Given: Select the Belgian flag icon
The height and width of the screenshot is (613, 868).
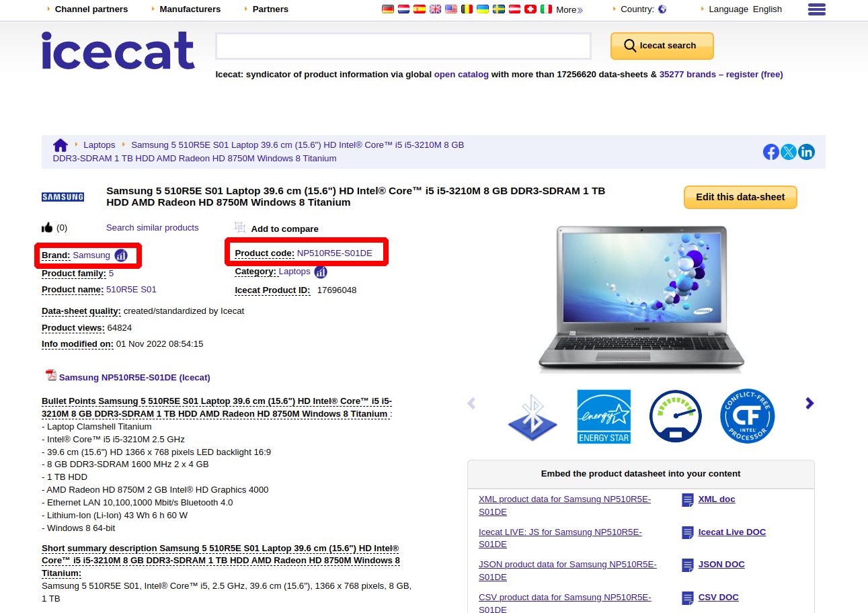Looking at the screenshot, I should [x=467, y=9].
